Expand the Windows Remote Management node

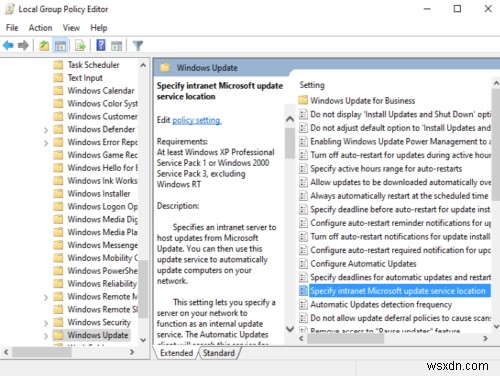(46, 297)
